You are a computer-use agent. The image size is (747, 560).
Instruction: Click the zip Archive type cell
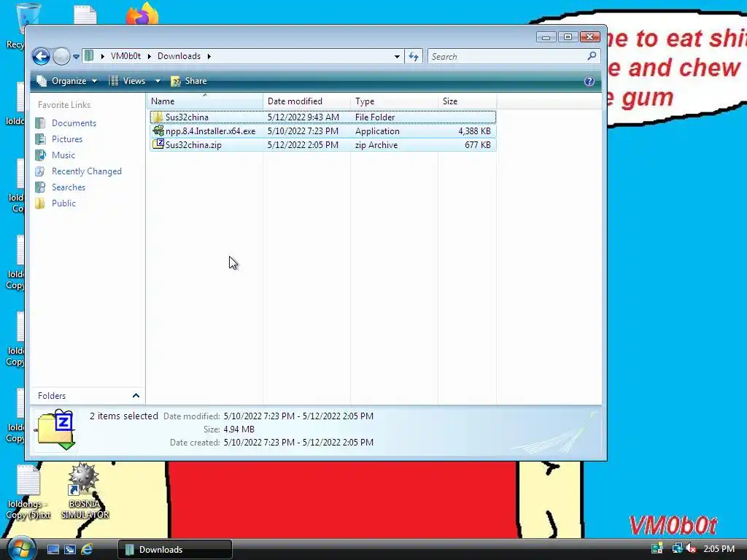[376, 145]
